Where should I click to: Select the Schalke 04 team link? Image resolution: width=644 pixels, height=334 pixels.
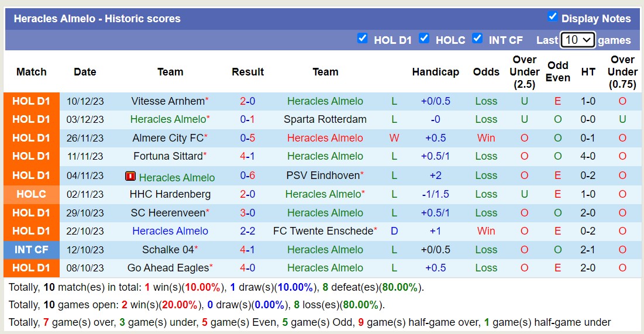click(x=167, y=250)
